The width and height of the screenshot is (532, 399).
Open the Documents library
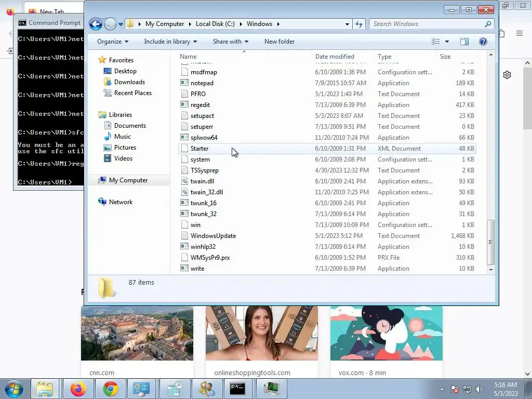[130, 126]
